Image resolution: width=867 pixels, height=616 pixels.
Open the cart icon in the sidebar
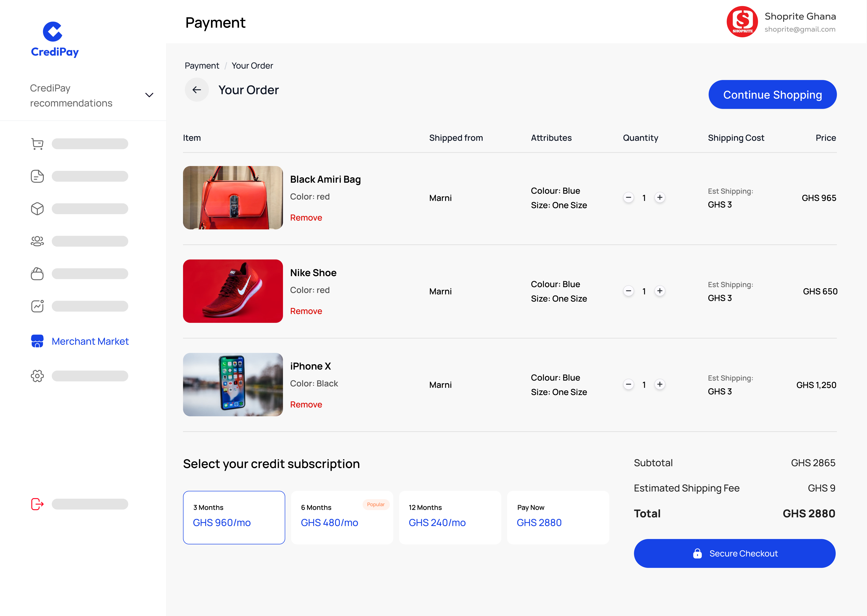37,143
